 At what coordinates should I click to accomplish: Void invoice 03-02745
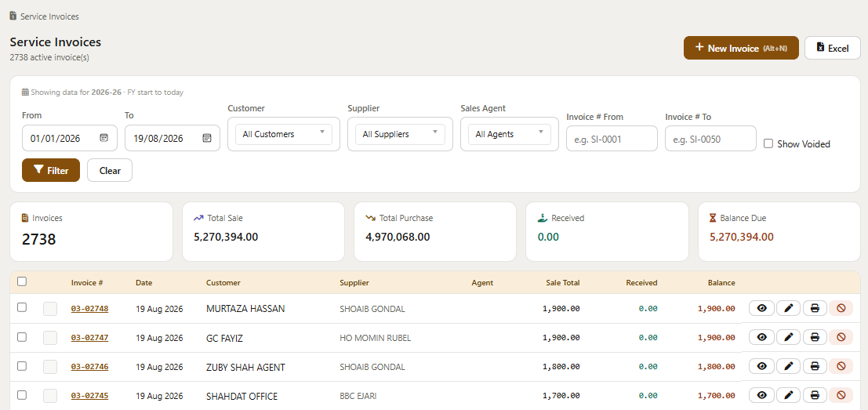pyautogui.click(x=841, y=395)
